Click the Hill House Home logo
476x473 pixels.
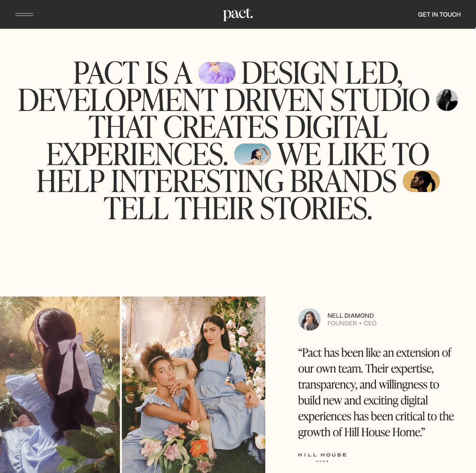point(322,457)
